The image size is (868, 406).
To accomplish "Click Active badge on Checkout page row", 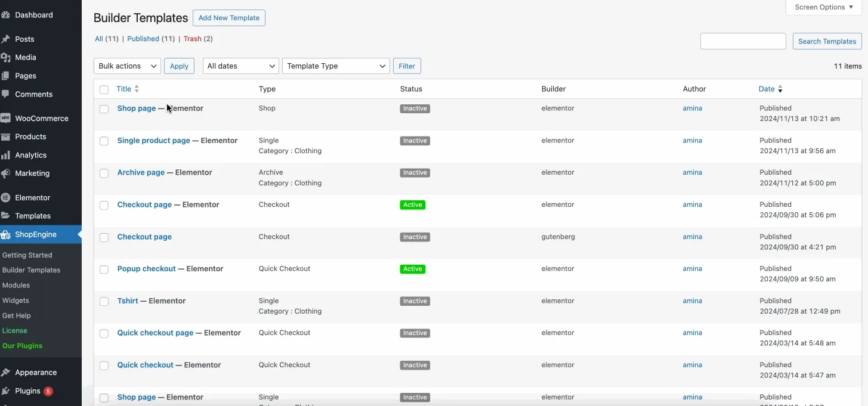I will (x=413, y=205).
